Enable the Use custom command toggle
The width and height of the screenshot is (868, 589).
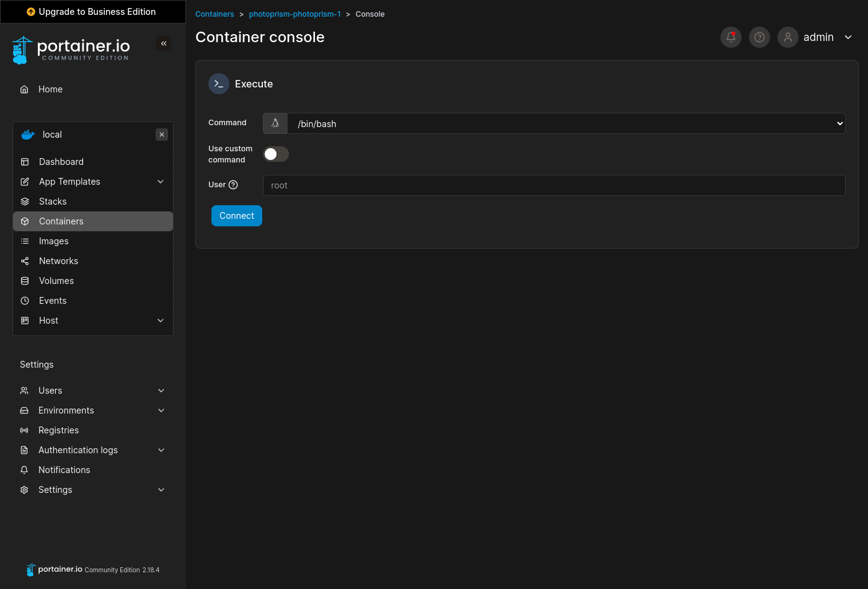[276, 154]
